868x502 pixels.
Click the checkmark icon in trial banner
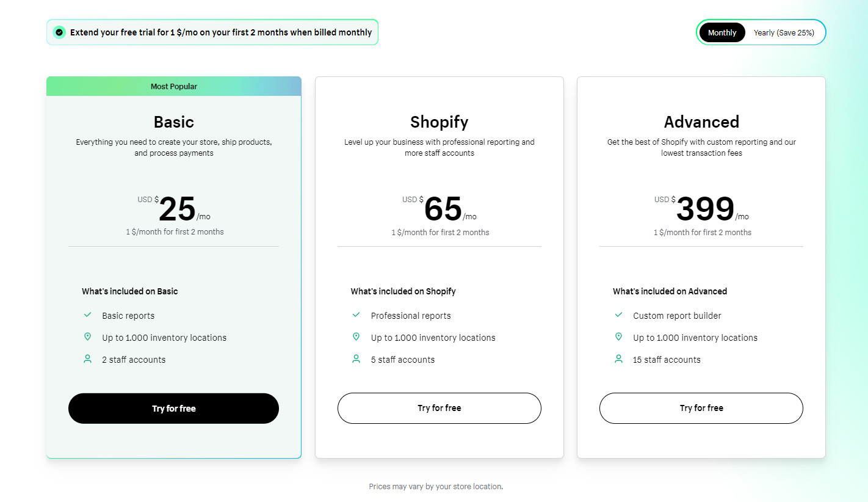(x=59, y=32)
